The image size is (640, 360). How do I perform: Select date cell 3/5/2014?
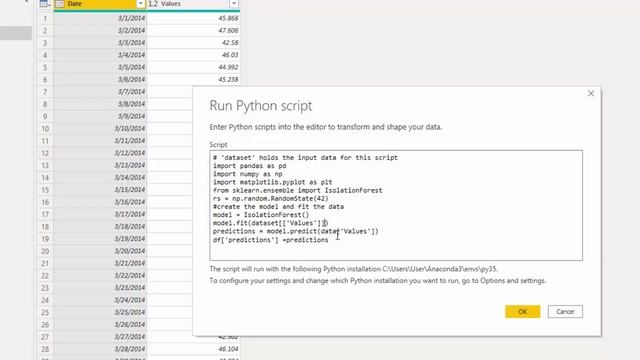100,67
